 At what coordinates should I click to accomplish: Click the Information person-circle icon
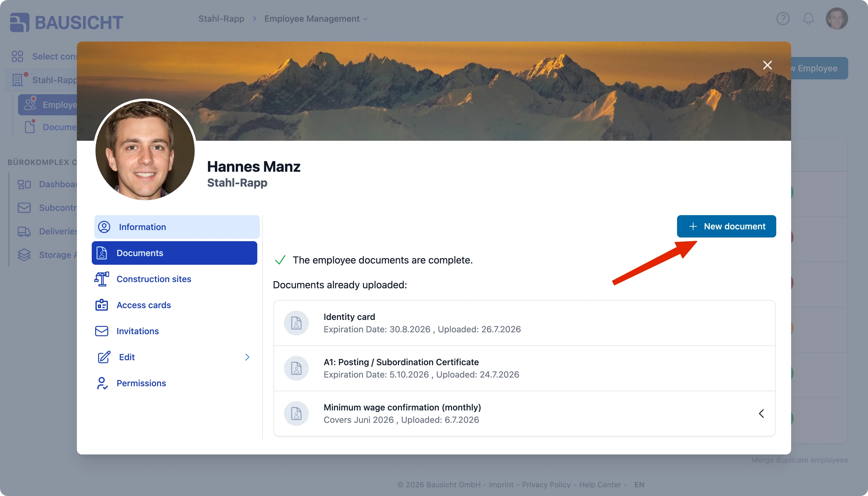[x=104, y=227]
